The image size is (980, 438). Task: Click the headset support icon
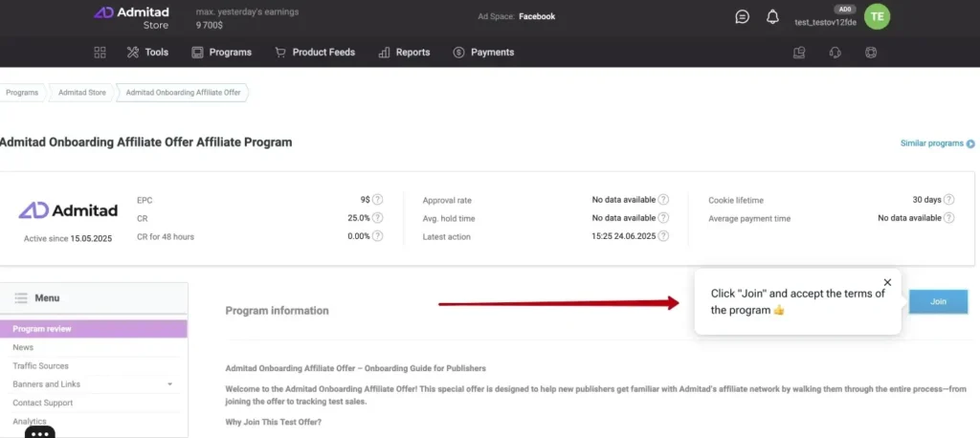click(x=835, y=53)
